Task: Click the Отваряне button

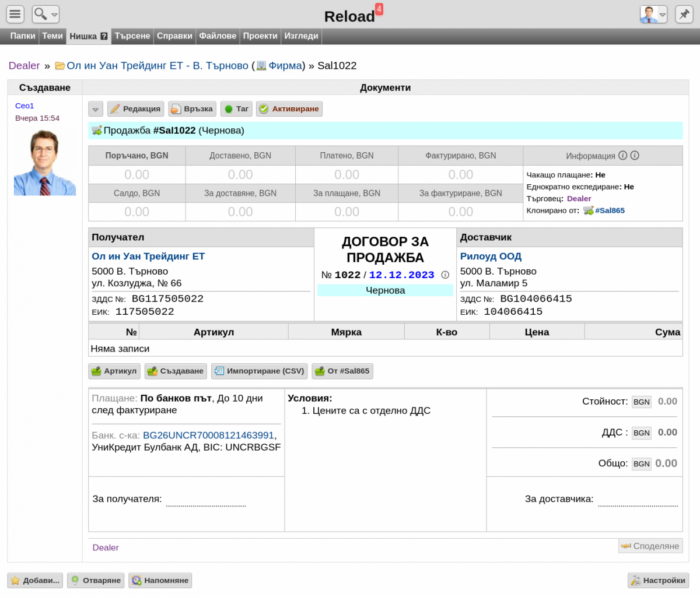Action: pyautogui.click(x=96, y=581)
